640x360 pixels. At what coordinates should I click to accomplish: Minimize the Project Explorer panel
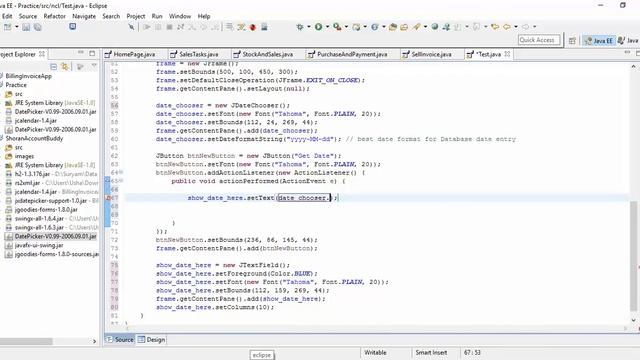coord(81,53)
